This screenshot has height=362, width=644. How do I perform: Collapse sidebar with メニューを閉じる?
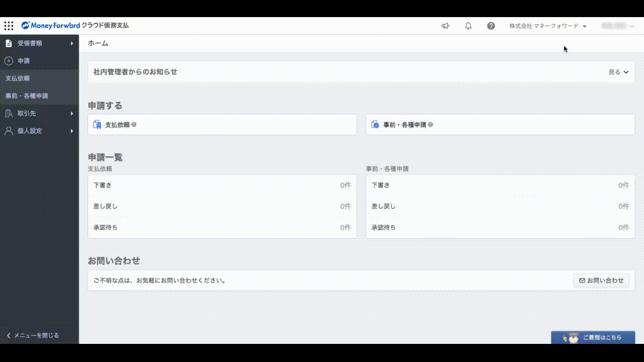(33, 335)
